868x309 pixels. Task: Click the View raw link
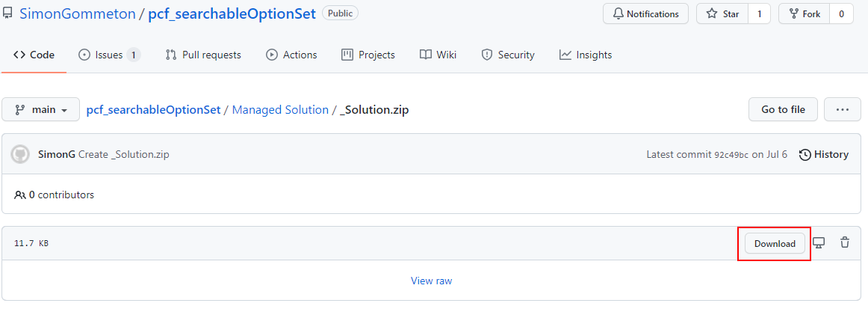(431, 281)
